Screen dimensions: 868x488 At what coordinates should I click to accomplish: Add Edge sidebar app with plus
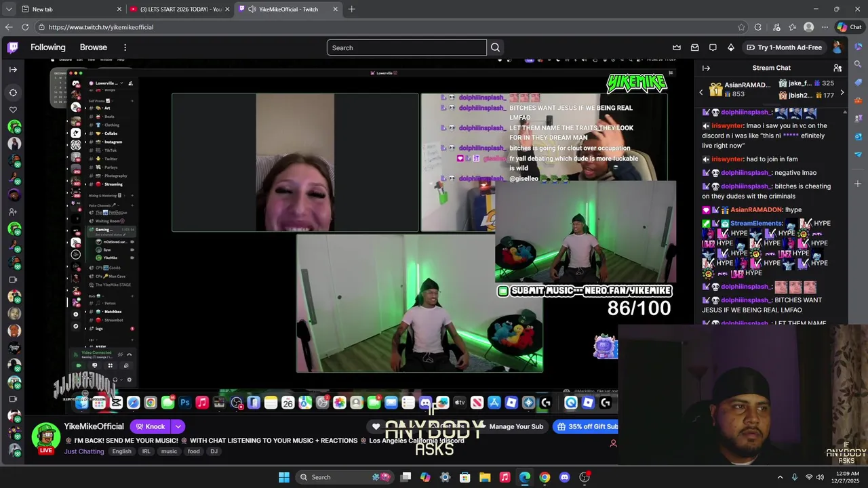pos(858,184)
